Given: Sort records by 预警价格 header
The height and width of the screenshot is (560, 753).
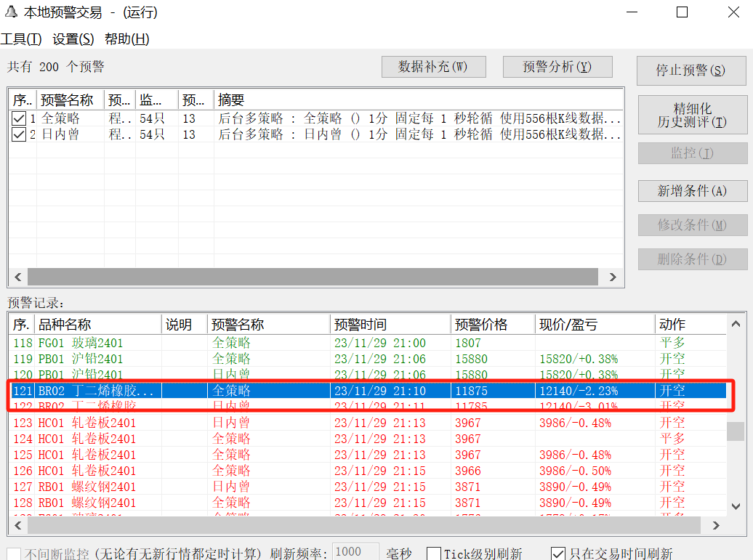Looking at the screenshot, I should pos(493,325).
